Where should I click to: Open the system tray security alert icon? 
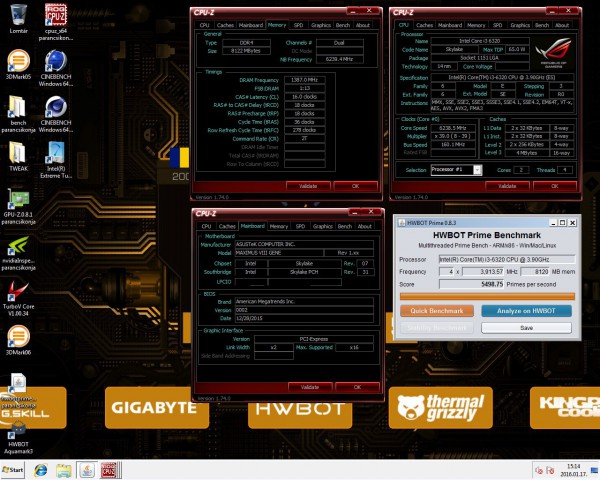550,470
